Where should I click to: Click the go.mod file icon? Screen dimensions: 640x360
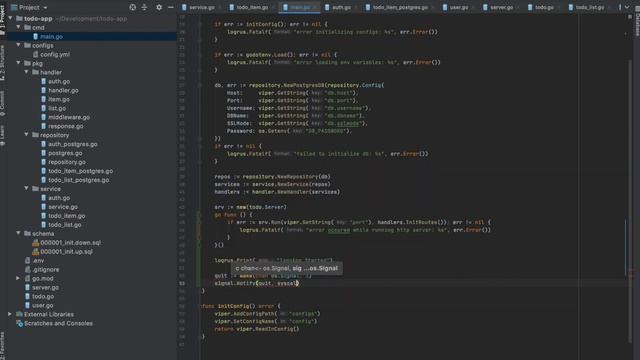(27, 278)
